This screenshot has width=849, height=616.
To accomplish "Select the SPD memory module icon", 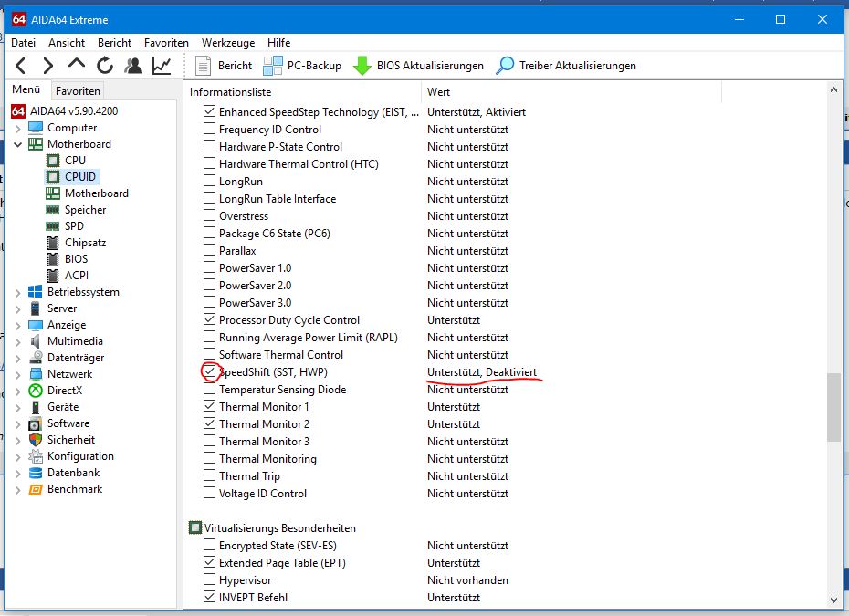I will click(53, 226).
